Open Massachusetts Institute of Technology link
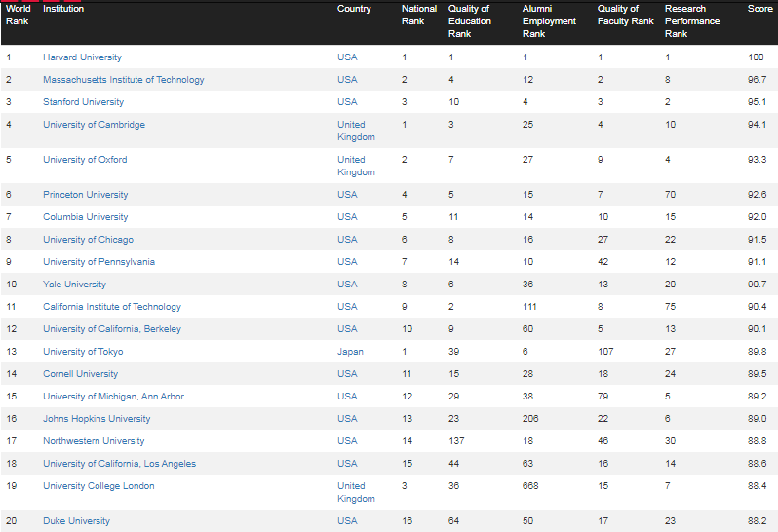Screen dimensions: 778x532 123,79
